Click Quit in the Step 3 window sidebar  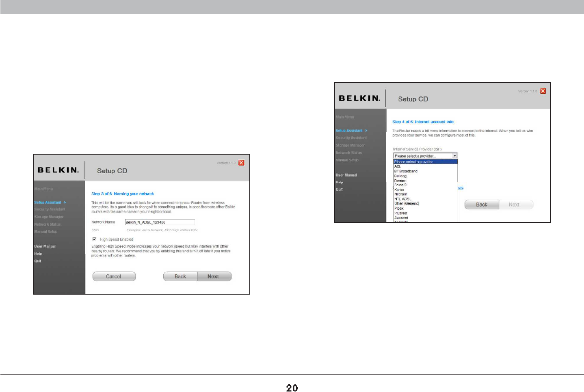tap(38, 261)
